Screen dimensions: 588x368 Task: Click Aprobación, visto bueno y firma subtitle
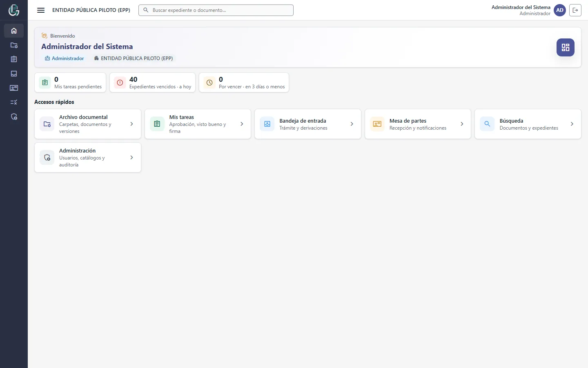198,128
